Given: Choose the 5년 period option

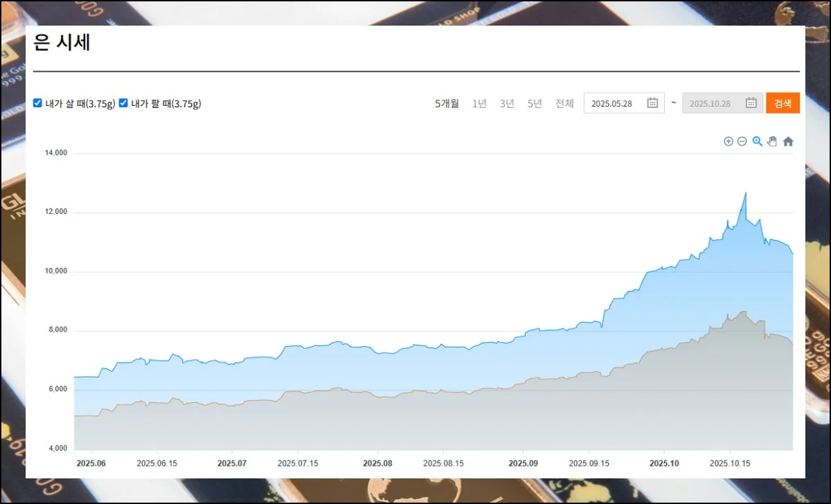Looking at the screenshot, I should coord(535,103).
